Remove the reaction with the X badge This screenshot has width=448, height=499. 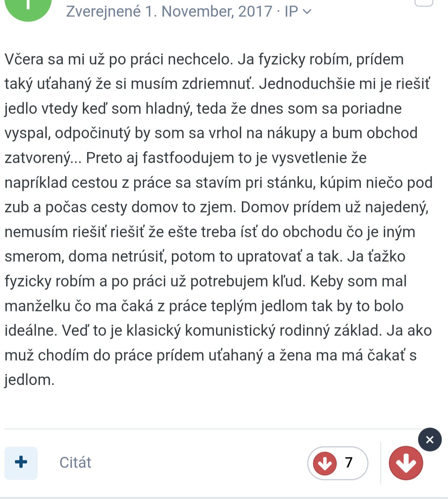click(x=430, y=439)
